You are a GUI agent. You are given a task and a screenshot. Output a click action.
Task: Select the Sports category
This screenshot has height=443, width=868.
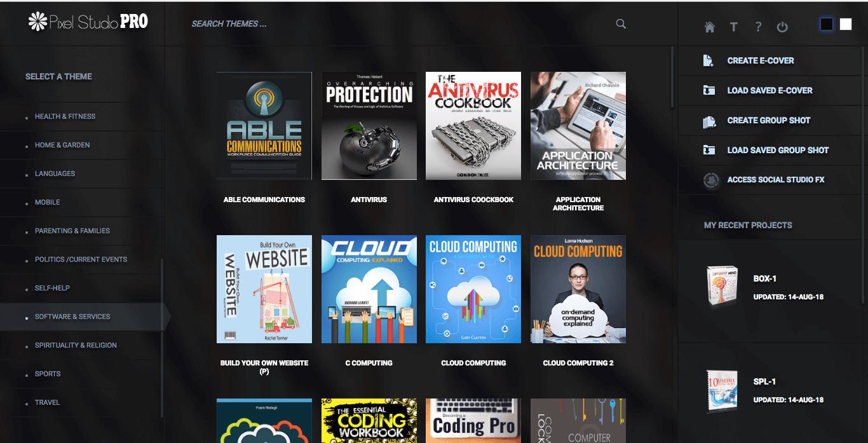[48, 374]
